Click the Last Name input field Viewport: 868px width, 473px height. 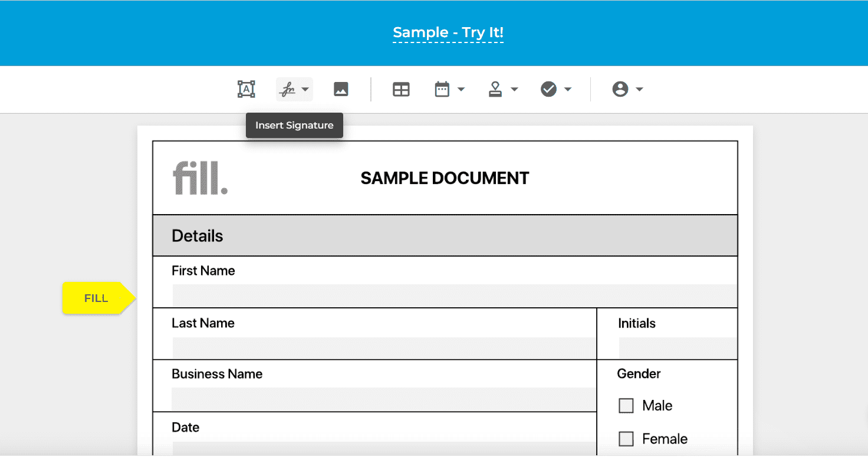point(384,348)
